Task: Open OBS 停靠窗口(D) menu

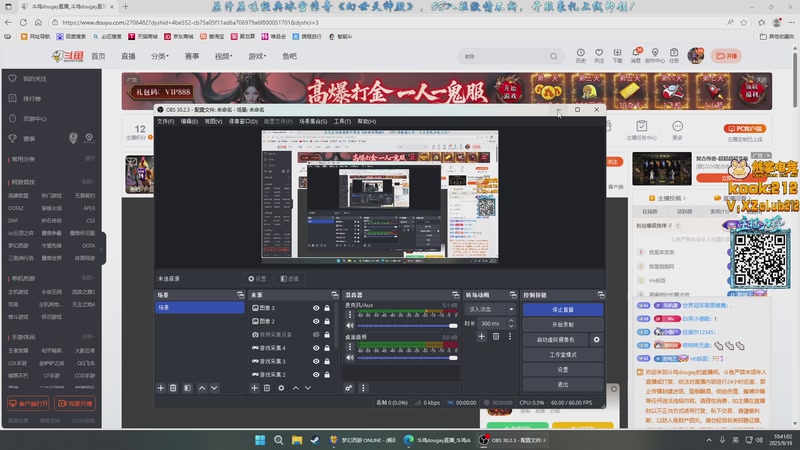Action: 243,121
